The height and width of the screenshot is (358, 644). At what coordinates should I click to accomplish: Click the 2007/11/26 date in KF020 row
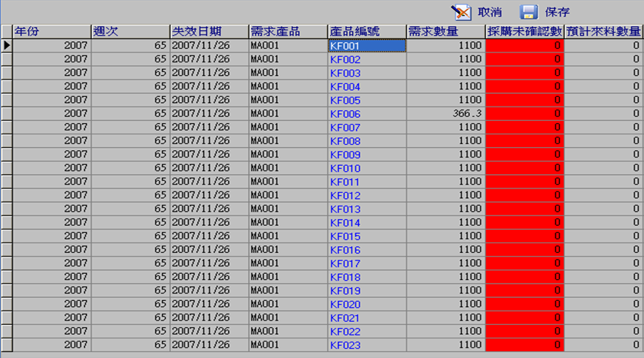(209, 304)
